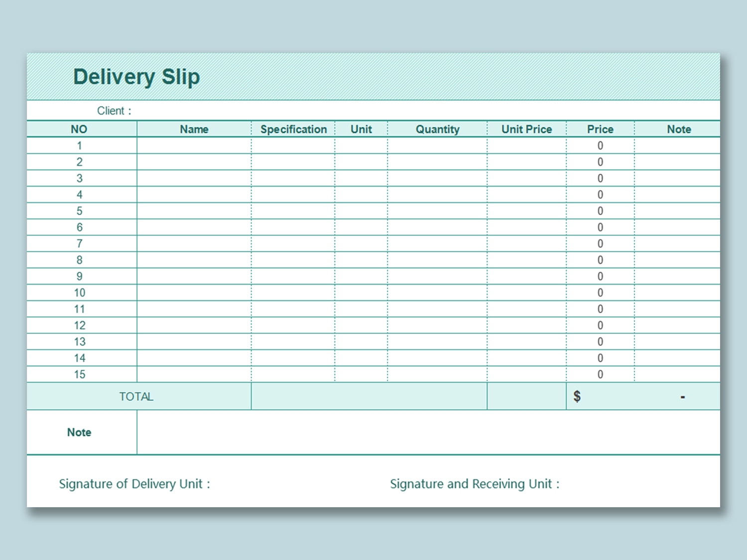Click the Quantity cell in row 5
This screenshot has height=560, width=747.
pyautogui.click(x=437, y=211)
